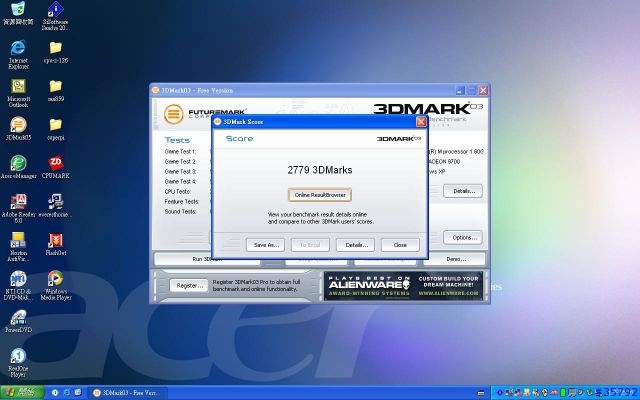Image resolution: width=640 pixels, height=400 pixels.
Task: Launch Adobe Reader 6.0 shortcut
Action: tap(18, 209)
